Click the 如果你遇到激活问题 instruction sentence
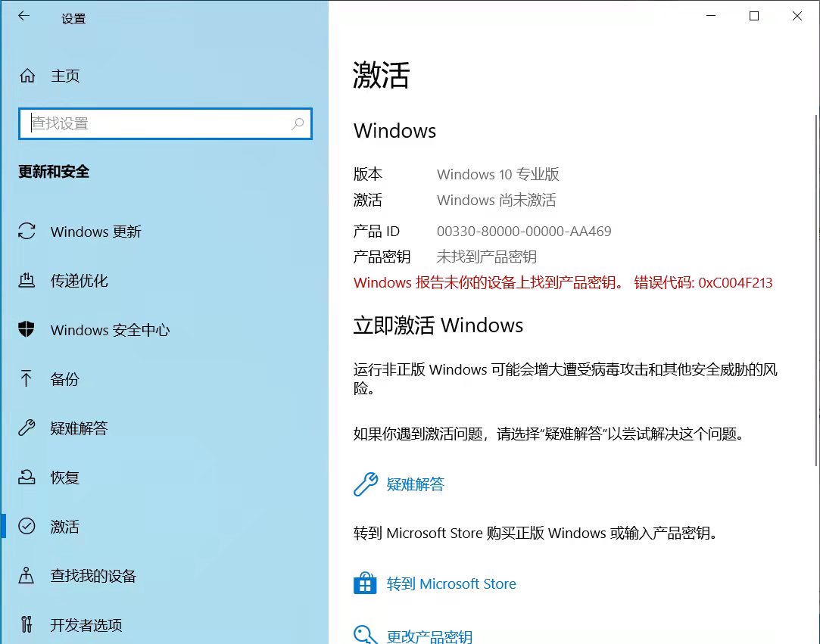820x644 pixels. [549, 434]
